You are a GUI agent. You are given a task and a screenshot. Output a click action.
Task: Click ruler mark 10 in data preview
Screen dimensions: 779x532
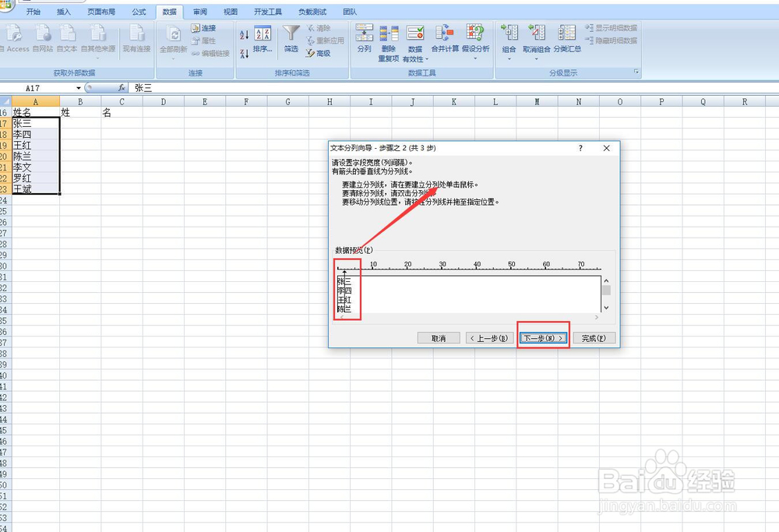point(374,264)
